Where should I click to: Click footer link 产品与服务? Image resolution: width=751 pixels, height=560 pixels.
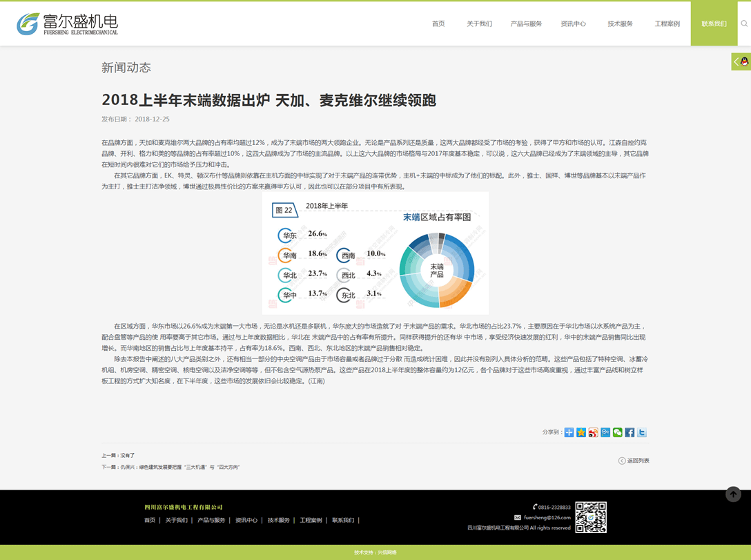click(211, 520)
